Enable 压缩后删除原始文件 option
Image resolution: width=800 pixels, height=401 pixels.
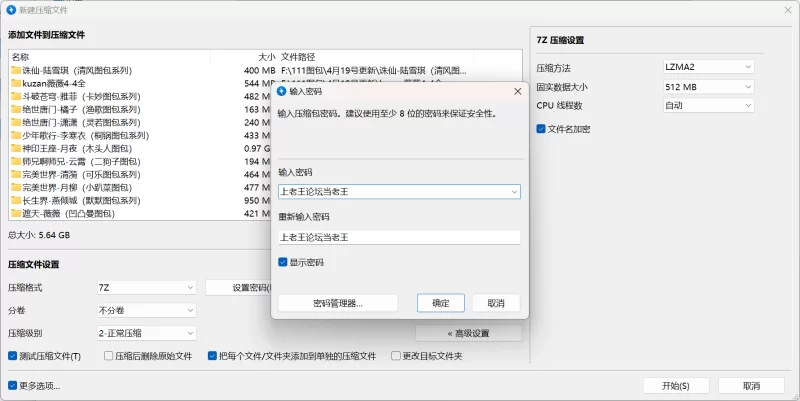click(x=108, y=355)
